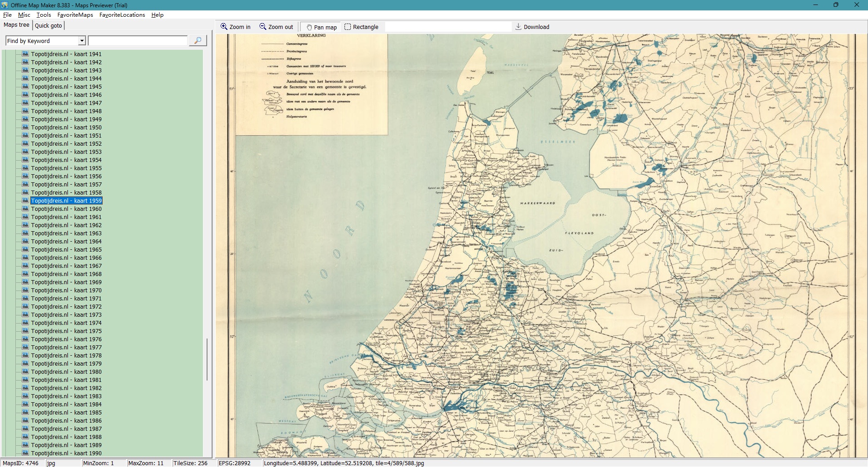The width and height of the screenshot is (868, 467).
Task: Switch to the Maps tree tab
Action: (x=17, y=25)
